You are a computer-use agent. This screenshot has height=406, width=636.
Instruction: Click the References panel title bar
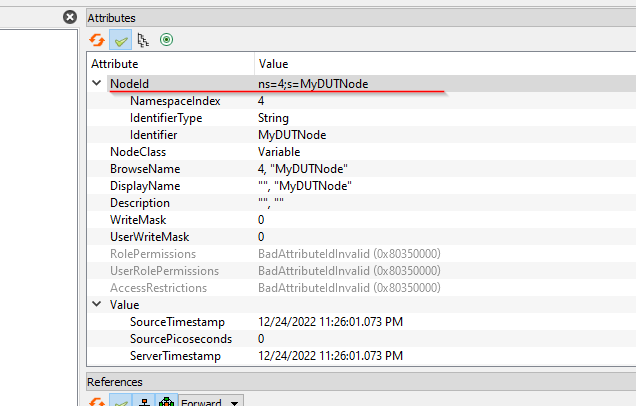(361, 382)
